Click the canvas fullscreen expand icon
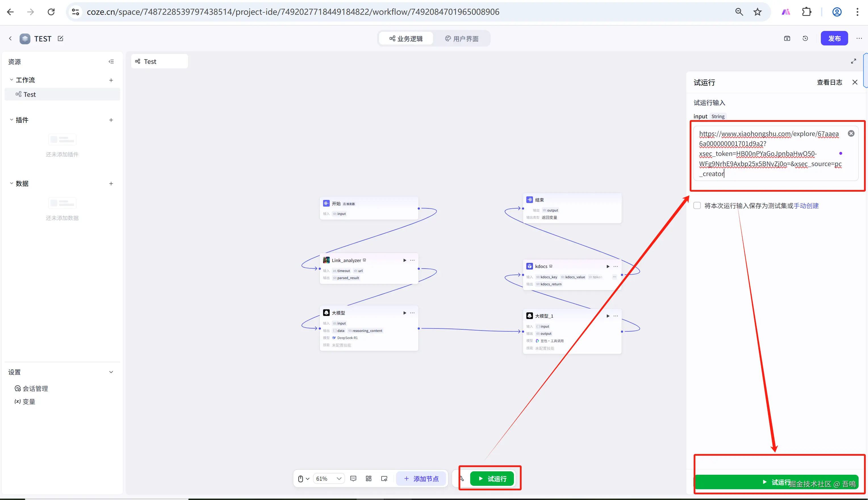The image size is (868, 500). coord(853,61)
